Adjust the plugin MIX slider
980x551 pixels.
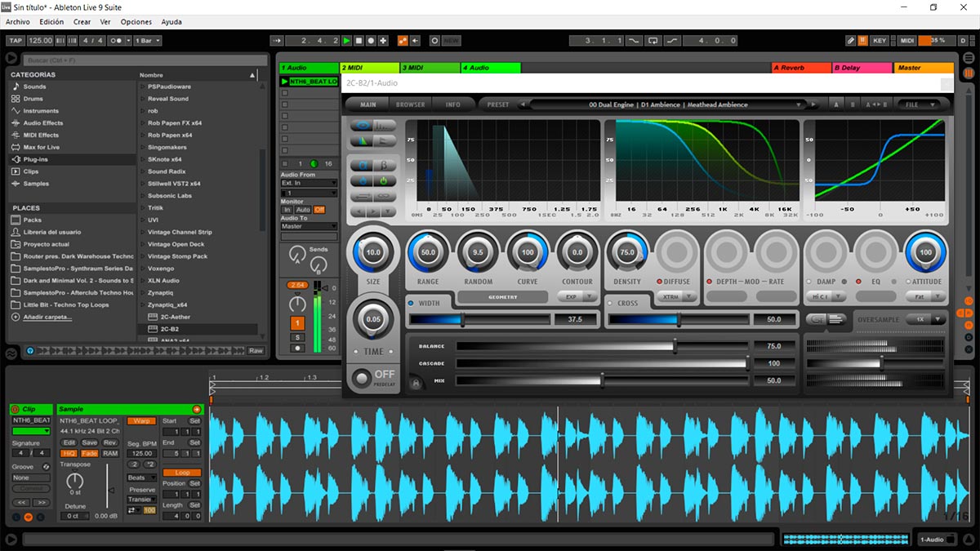coord(602,380)
